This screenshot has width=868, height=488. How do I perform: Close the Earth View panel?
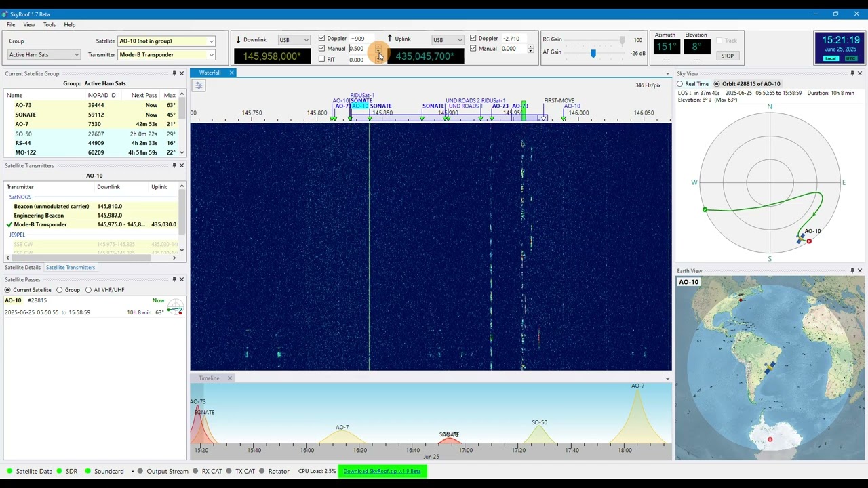point(860,271)
